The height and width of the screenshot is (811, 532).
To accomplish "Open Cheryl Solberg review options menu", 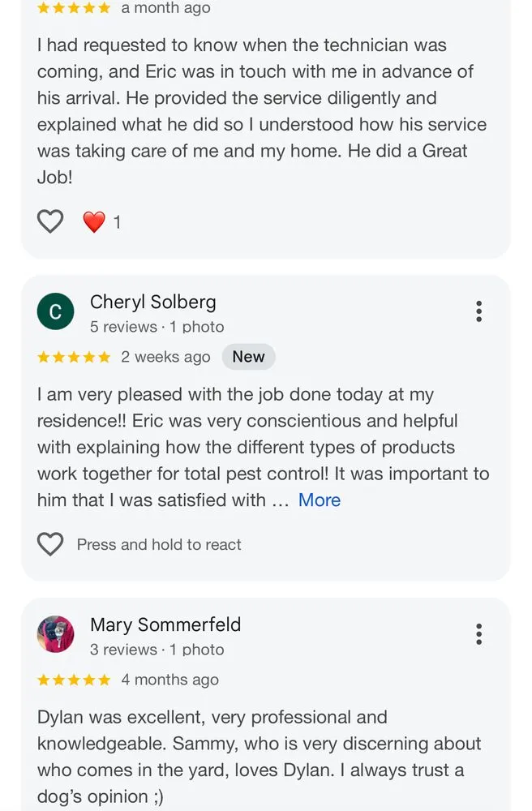I will (479, 311).
